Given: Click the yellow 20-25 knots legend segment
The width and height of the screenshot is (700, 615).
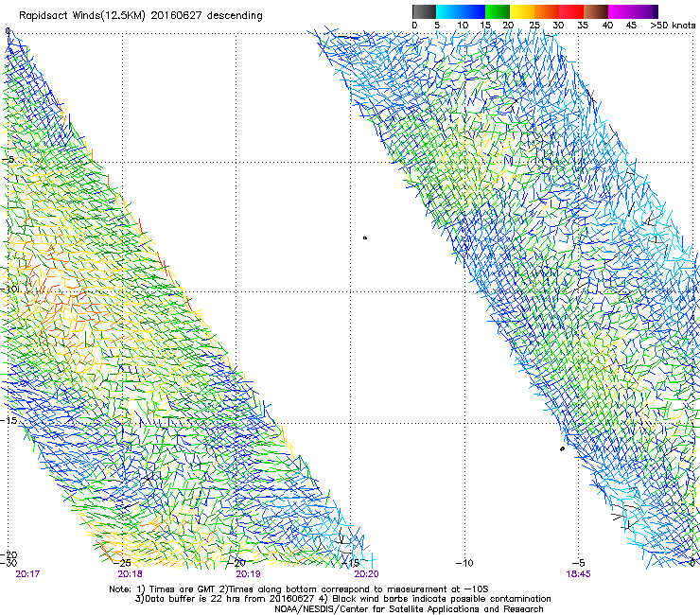Looking at the screenshot, I should 522,11.
